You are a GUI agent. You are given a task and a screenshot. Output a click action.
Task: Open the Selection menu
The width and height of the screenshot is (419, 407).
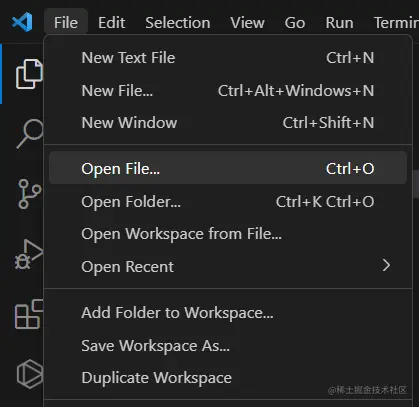178,23
